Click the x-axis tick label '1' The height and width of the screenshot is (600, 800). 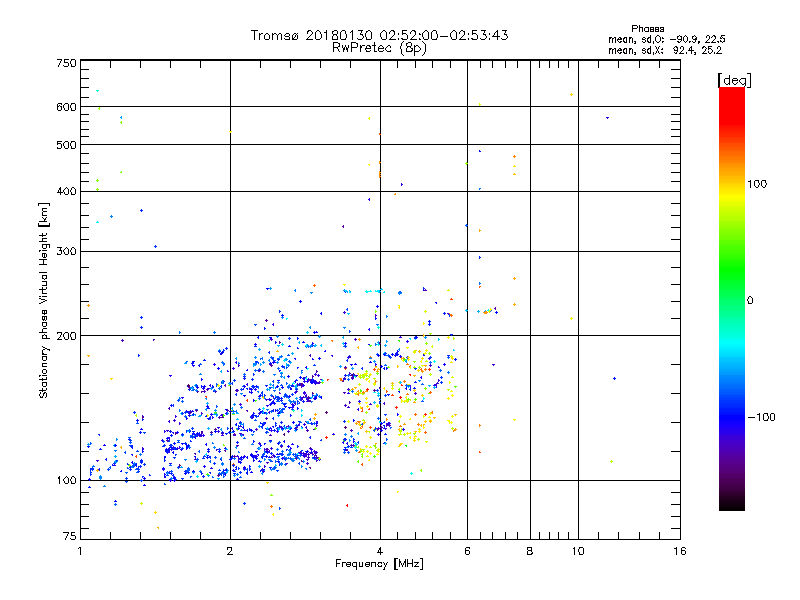(80, 551)
